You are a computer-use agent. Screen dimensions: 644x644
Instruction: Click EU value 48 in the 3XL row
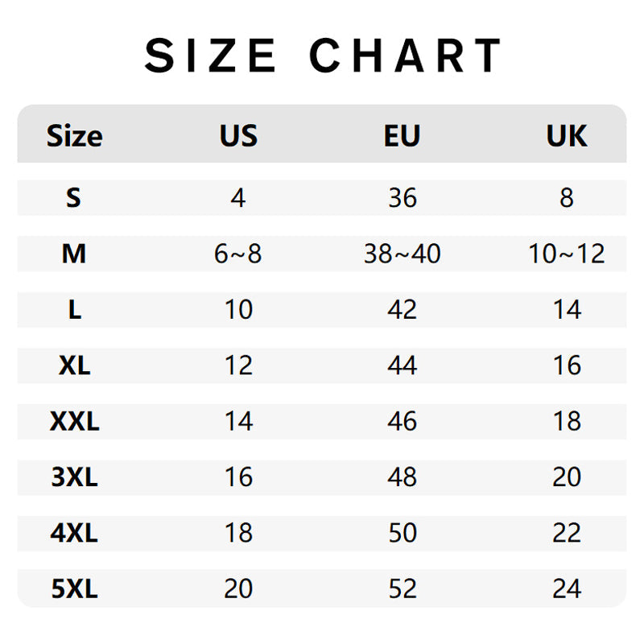pos(402,477)
